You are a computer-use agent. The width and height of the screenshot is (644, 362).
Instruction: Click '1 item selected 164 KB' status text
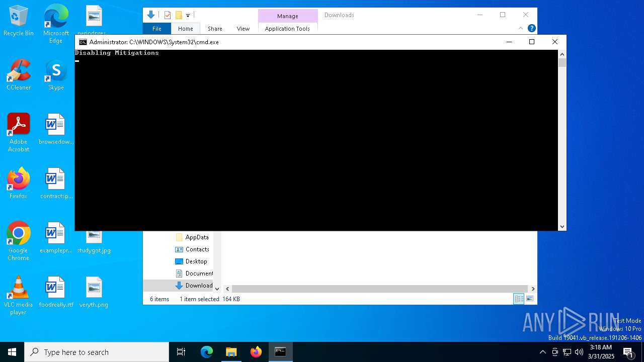(x=210, y=299)
